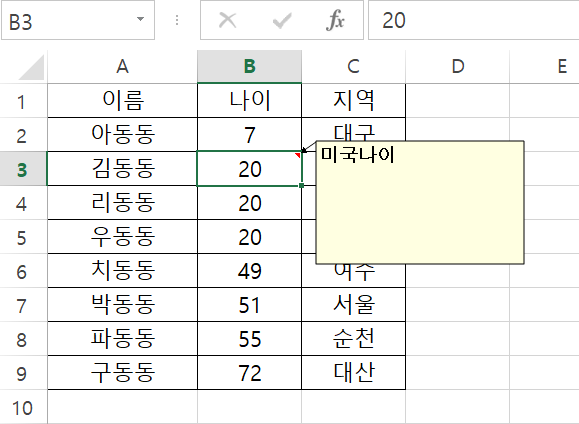Click age cell with value 7
This screenshot has height=424, width=579.
(x=250, y=135)
